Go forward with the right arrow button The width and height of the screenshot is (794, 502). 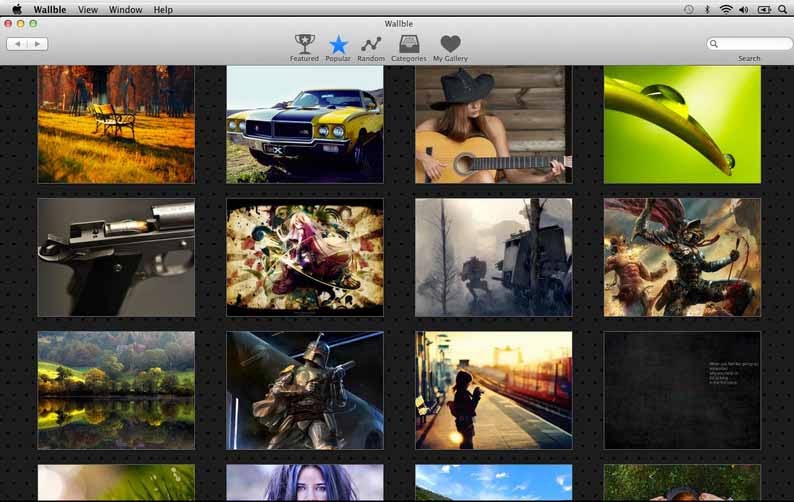[x=37, y=44]
